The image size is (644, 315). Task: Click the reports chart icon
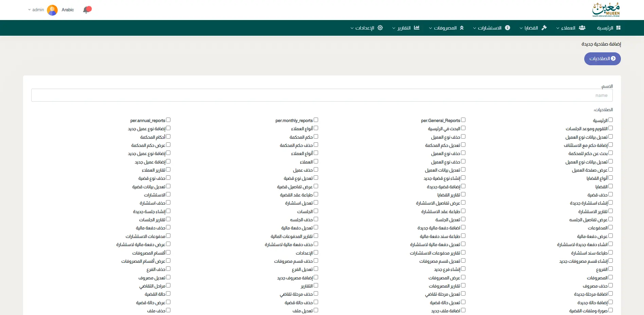(417, 28)
